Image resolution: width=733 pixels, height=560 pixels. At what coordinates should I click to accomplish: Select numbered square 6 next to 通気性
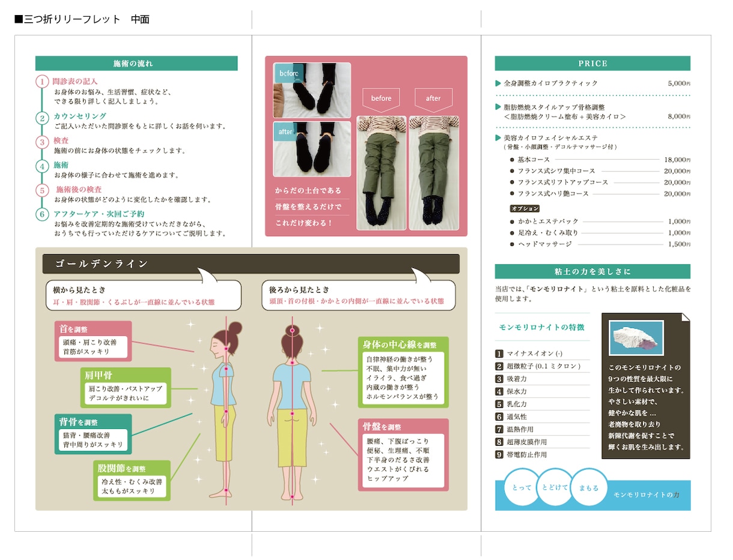click(499, 417)
